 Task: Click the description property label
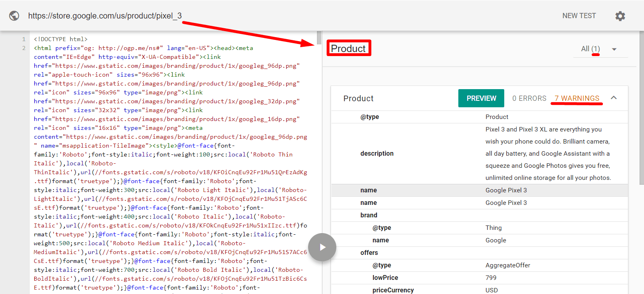[x=377, y=154]
